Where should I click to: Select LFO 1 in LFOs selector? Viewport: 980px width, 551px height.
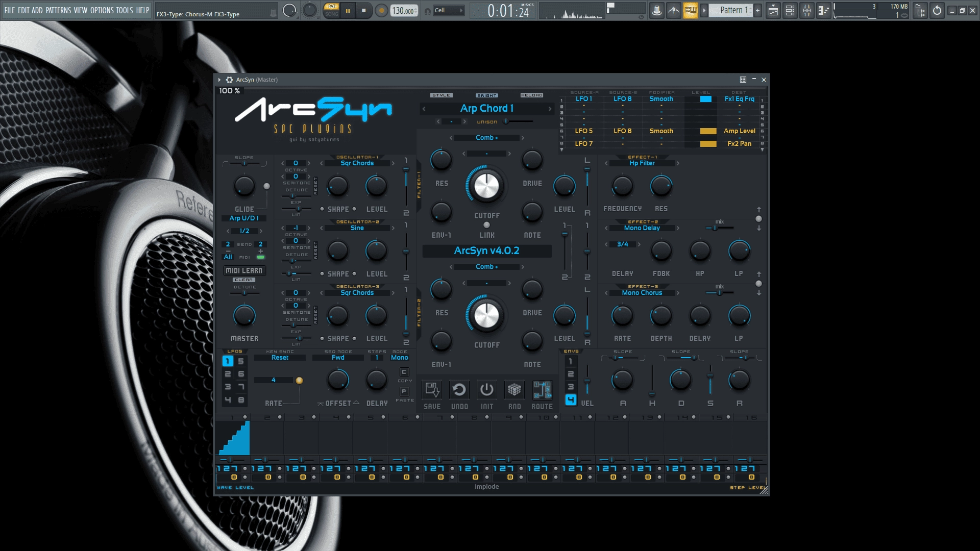point(228,361)
